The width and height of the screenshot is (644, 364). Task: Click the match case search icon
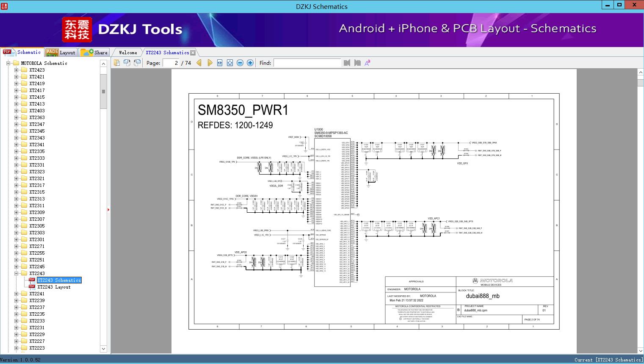point(368,63)
